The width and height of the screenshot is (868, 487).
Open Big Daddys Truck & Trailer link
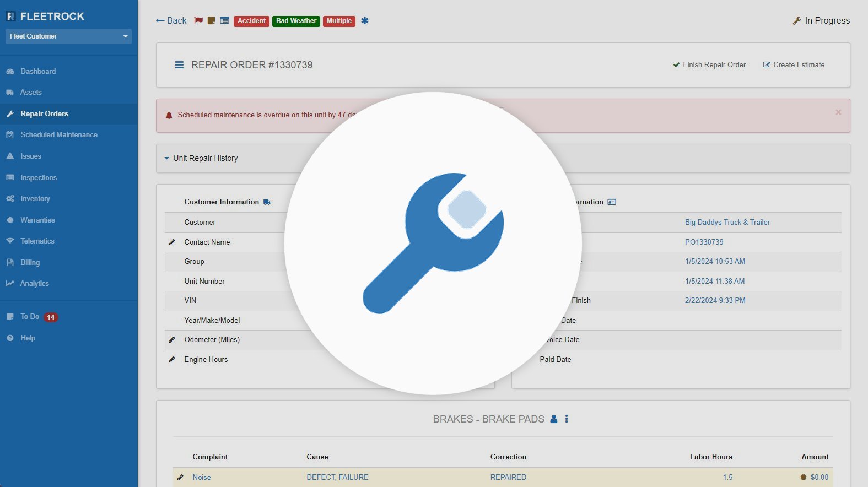click(727, 223)
